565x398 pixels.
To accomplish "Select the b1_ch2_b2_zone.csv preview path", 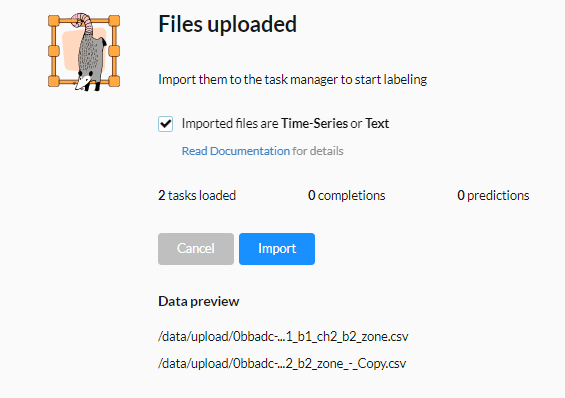I will [x=283, y=336].
